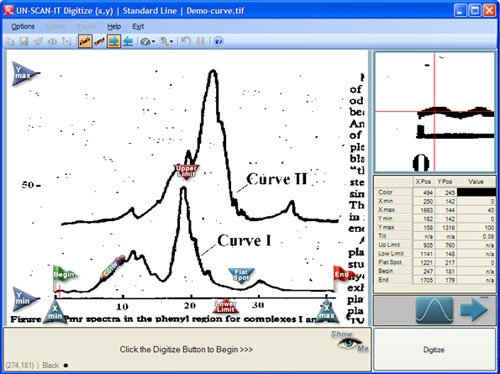This screenshot has width=500, height=374.
Task: Select the Y max row label in table
Action: click(387, 227)
